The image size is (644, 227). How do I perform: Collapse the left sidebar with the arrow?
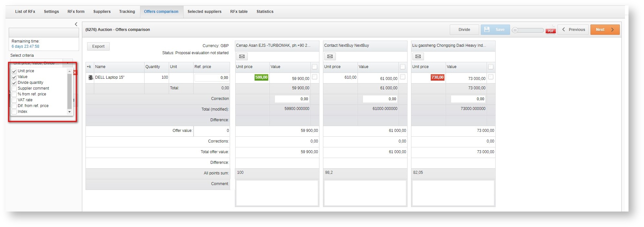pos(76,24)
